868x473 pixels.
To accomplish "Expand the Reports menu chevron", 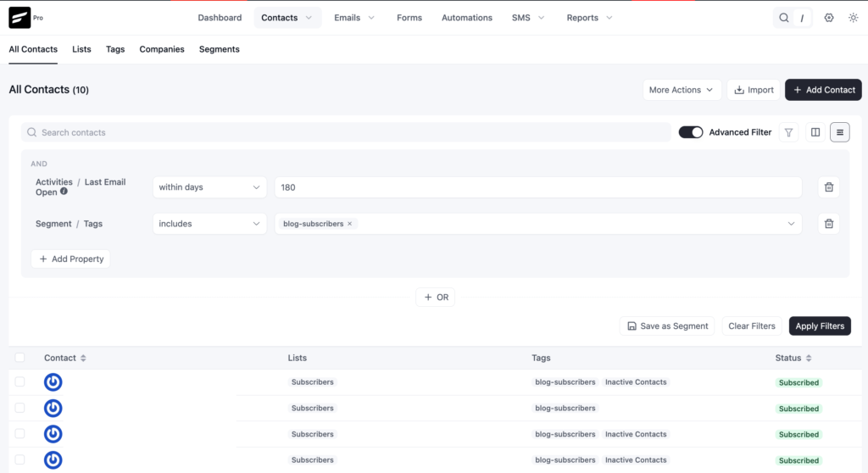I will click(x=609, y=18).
